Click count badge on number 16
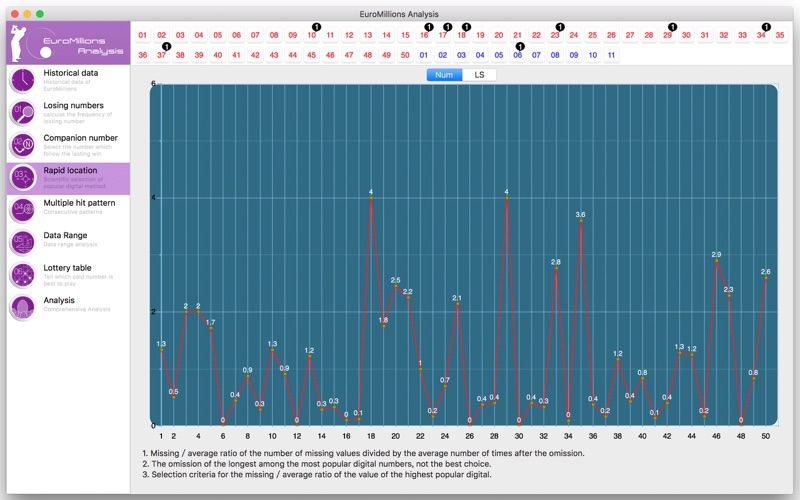The width and height of the screenshot is (800, 500). 429,27
